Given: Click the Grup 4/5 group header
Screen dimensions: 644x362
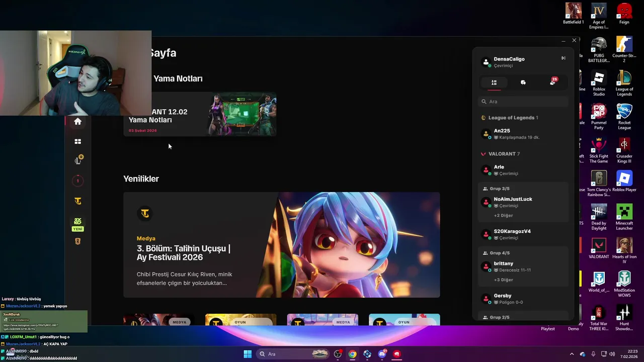Looking at the screenshot, I should (496, 253).
